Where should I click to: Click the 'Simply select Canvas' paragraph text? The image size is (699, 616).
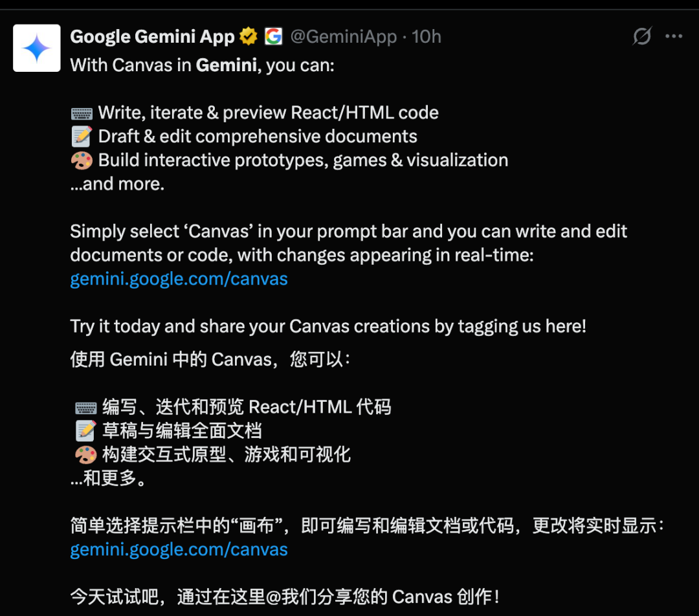(349, 243)
